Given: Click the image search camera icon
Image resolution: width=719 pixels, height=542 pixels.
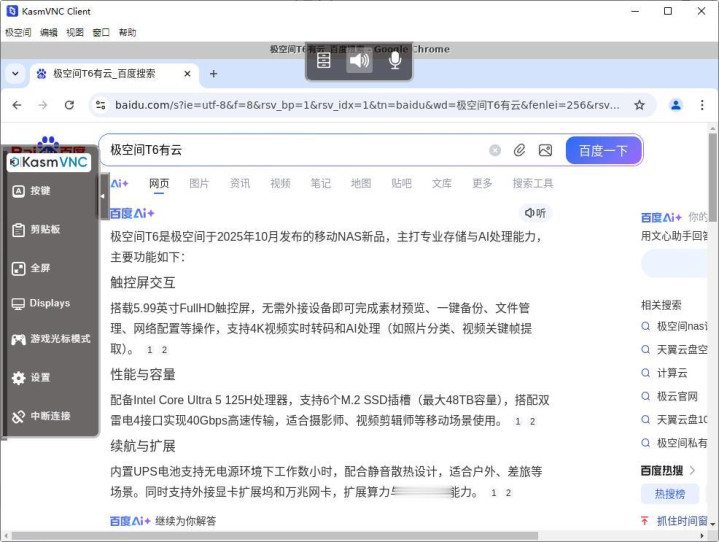Looking at the screenshot, I should 545,150.
